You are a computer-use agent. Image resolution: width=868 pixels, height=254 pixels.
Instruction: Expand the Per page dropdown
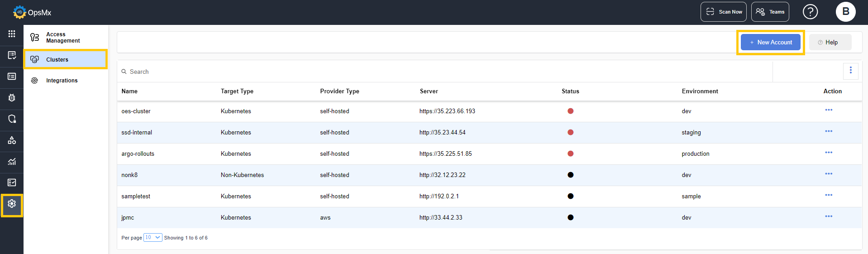[153, 237]
